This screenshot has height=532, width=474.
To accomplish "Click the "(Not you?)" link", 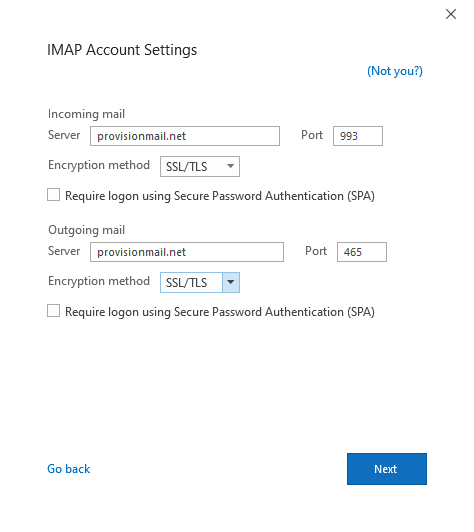I will [x=395, y=71].
